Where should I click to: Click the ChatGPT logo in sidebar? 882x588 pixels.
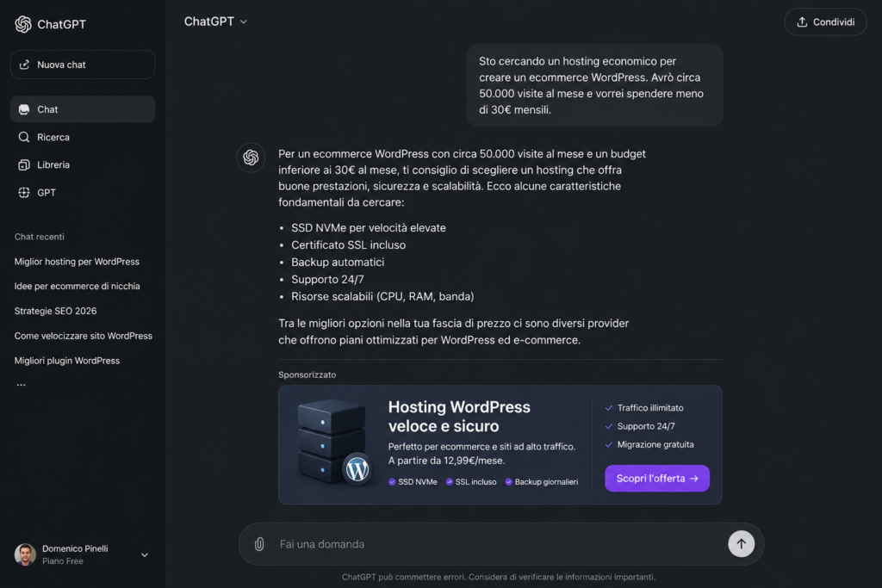[23, 24]
